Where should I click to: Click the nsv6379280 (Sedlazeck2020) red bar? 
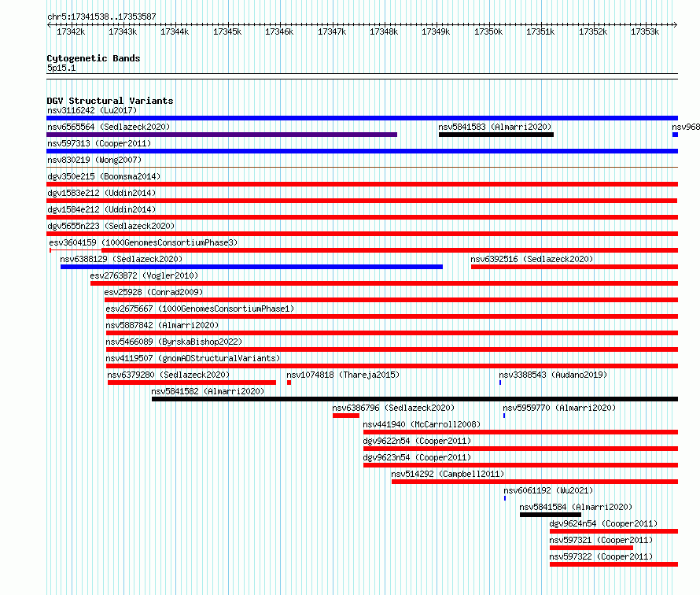(x=192, y=382)
